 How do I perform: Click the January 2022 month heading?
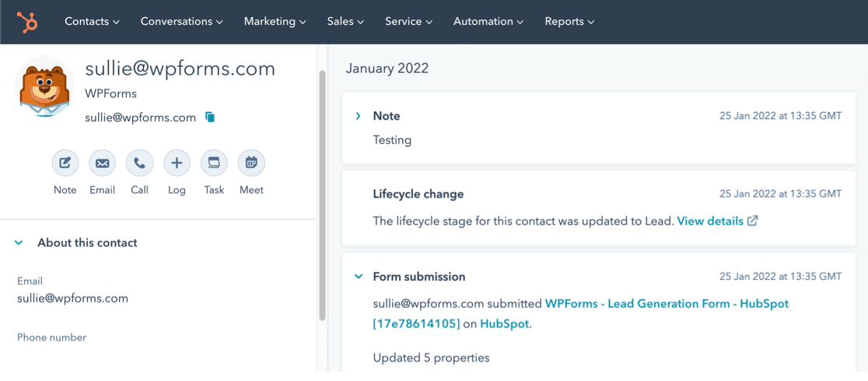pos(387,68)
